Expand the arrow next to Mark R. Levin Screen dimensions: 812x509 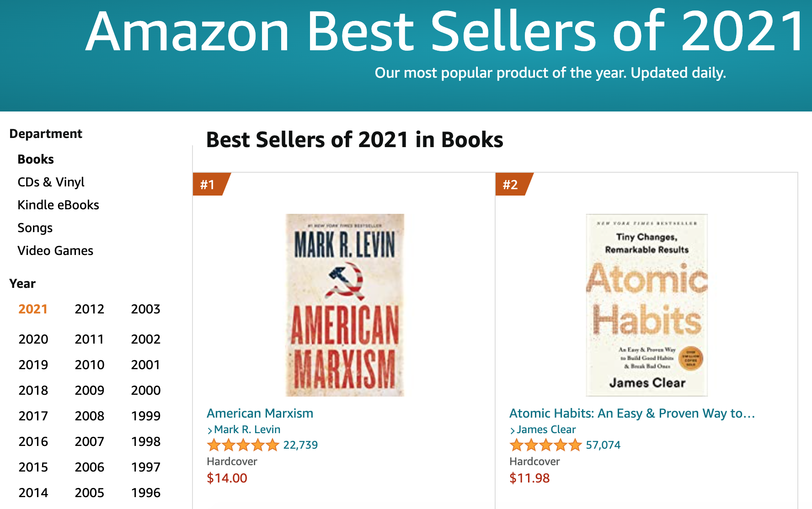pos(210,429)
